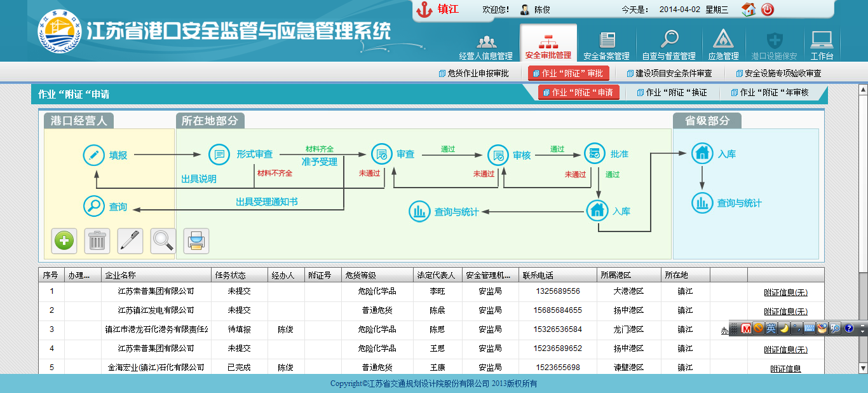Click the home house icon in header
This screenshot has height=393, width=868.
coord(749,10)
